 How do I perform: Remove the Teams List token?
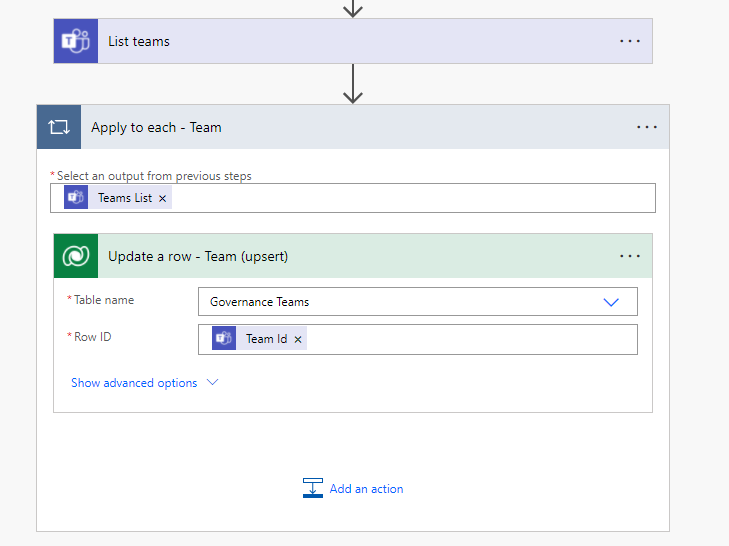click(x=163, y=198)
